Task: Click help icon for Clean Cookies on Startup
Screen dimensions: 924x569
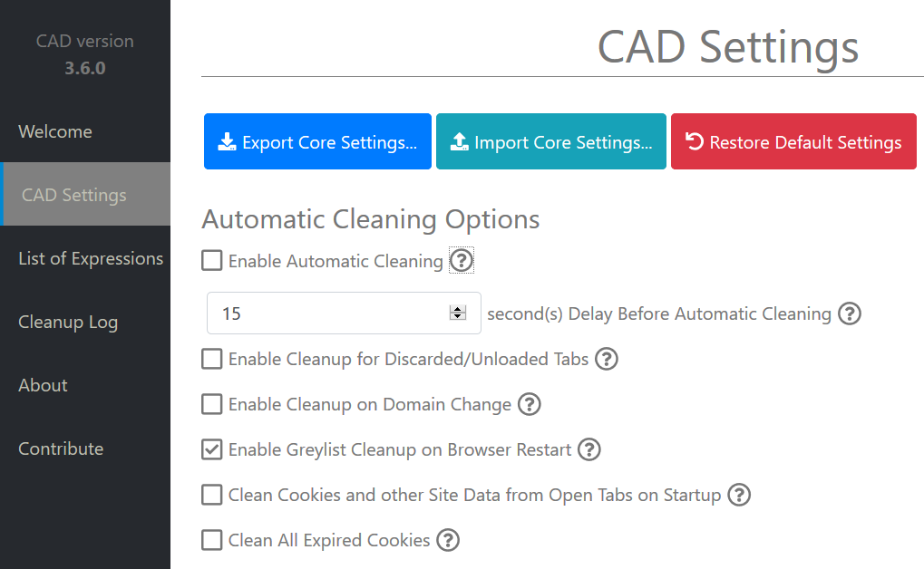Action: (739, 495)
